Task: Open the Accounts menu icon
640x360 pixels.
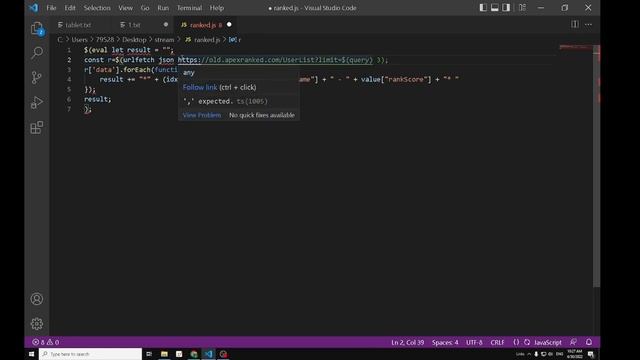Action: coord(37,299)
